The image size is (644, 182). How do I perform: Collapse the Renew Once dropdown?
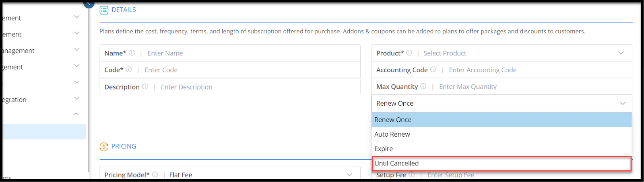tap(623, 103)
